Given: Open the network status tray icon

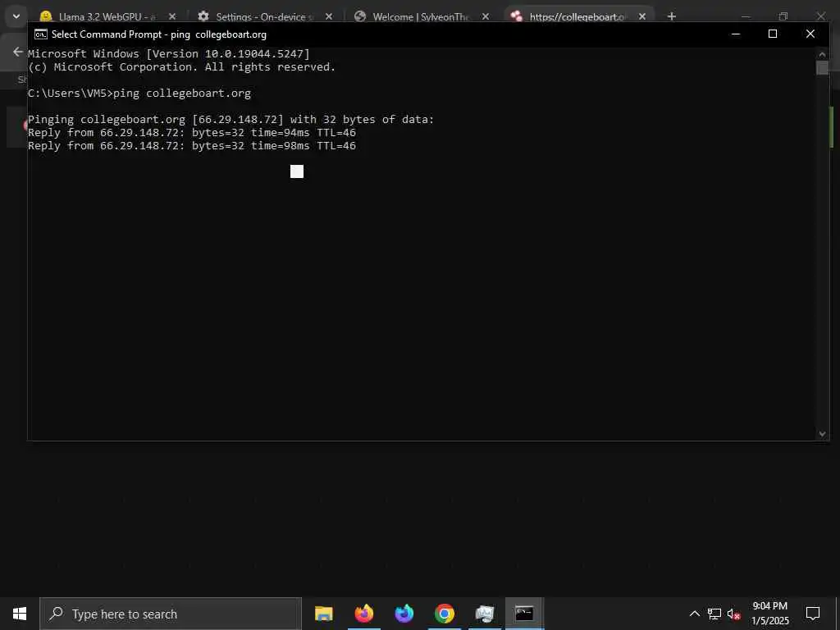Looking at the screenshot, I should pyautogui.click(x=714, y=614).
